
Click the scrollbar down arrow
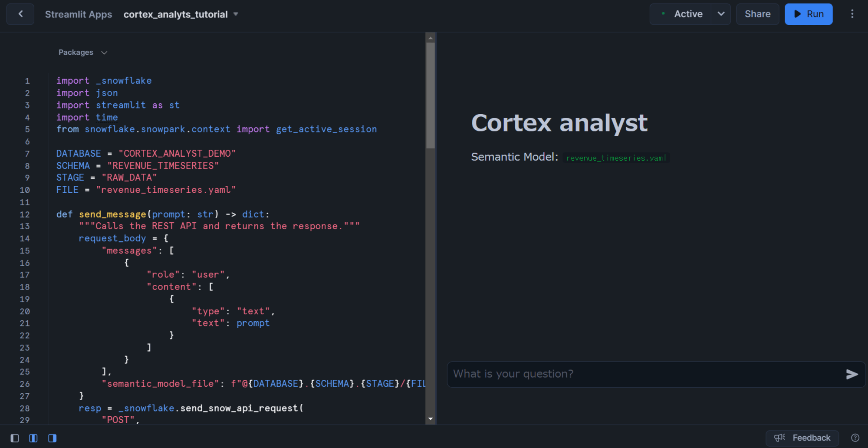point(431,419)
